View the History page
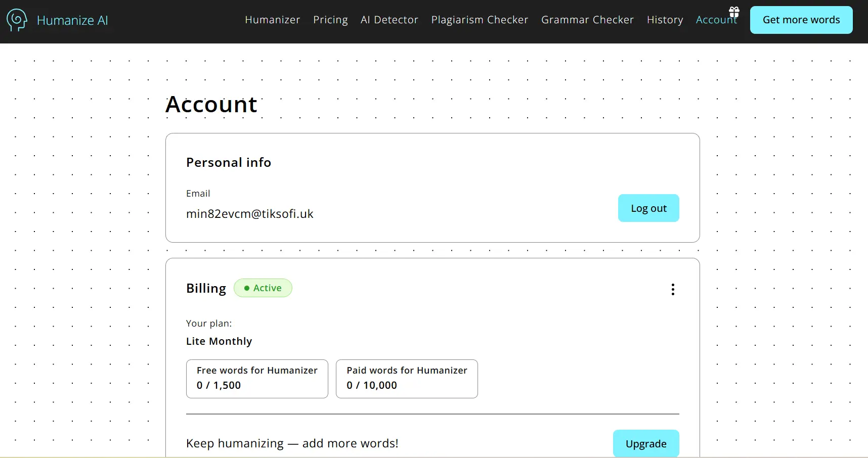The image size is (868, 458). click(x=665, y=20)
